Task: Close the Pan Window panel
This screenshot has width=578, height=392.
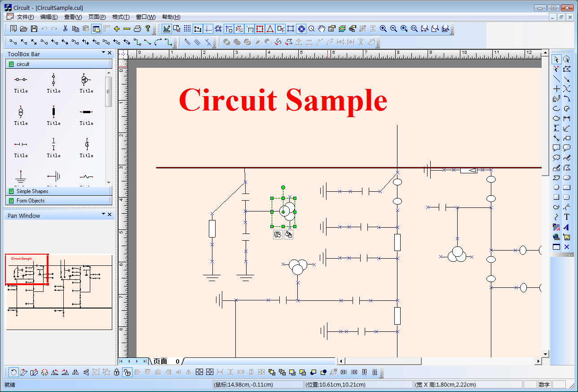Action: (110, 215)
